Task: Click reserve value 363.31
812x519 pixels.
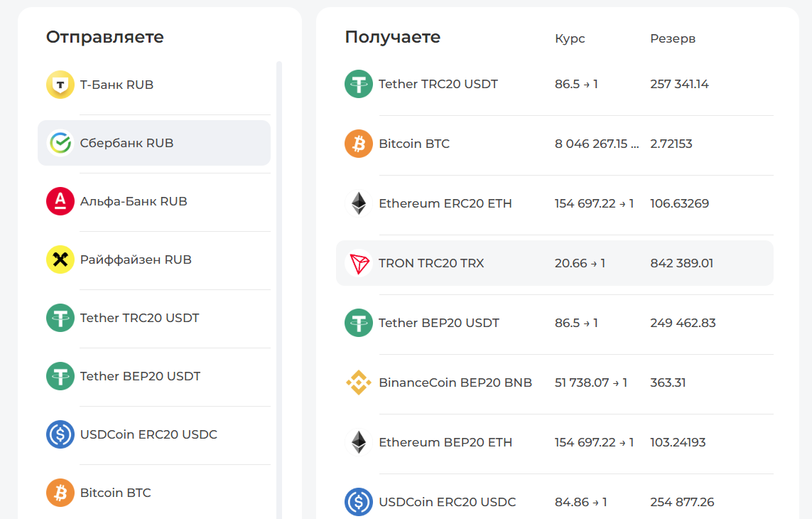Action: coord(668,382)
